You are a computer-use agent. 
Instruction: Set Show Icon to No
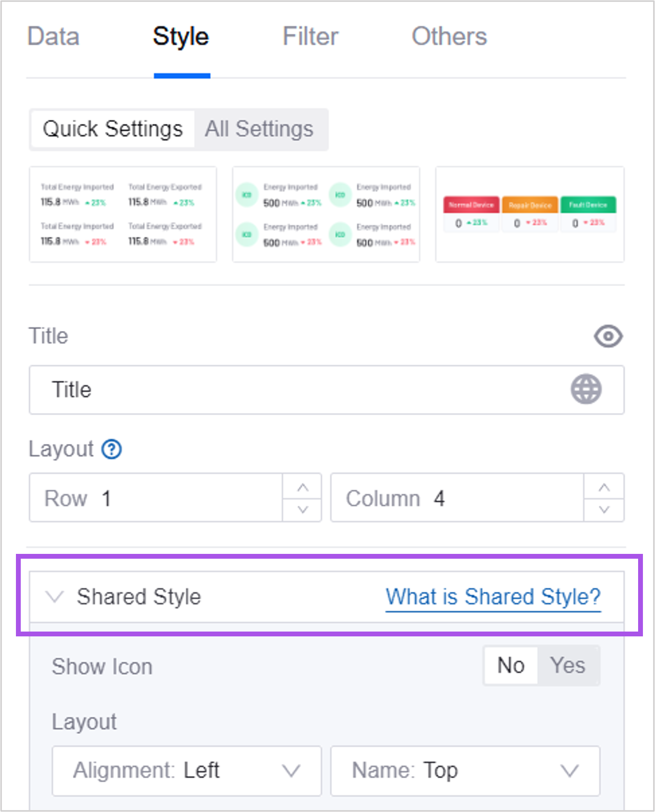point(511,666)
